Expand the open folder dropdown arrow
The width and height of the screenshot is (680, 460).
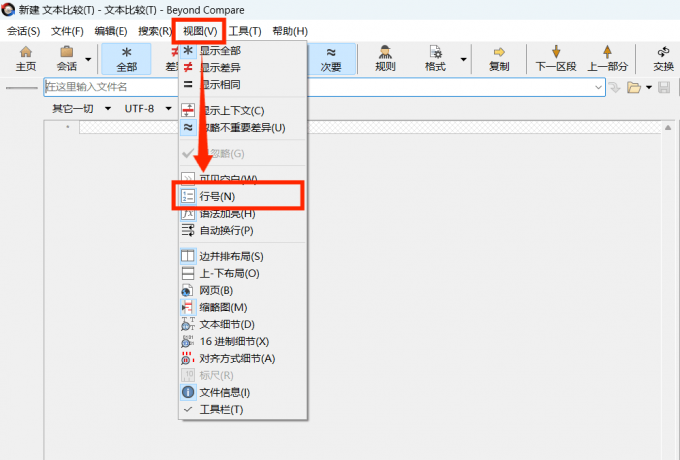(x=649, y=88)
